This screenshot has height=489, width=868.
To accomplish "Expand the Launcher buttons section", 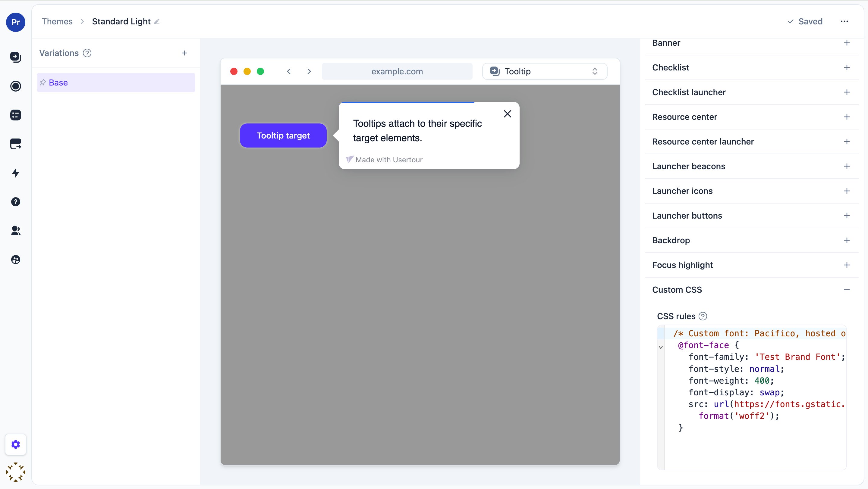I will pyautogui.click(x=751, y=216).
